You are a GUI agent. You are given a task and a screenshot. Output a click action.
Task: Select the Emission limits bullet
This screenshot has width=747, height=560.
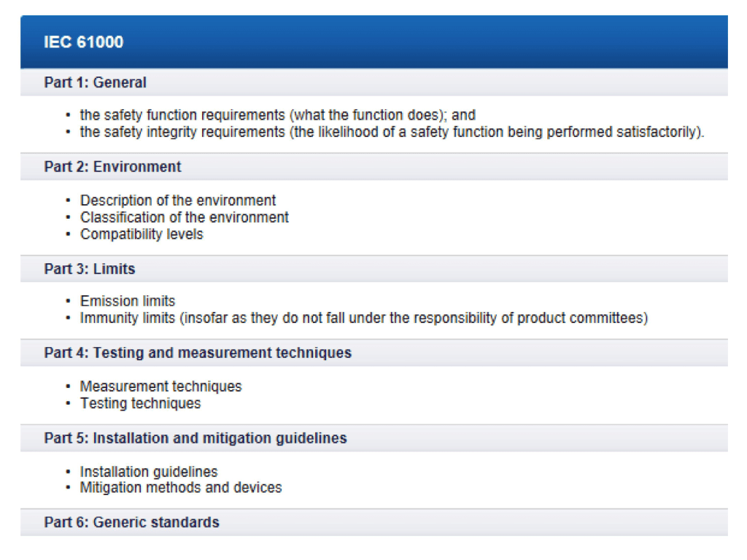coord(128,301)
